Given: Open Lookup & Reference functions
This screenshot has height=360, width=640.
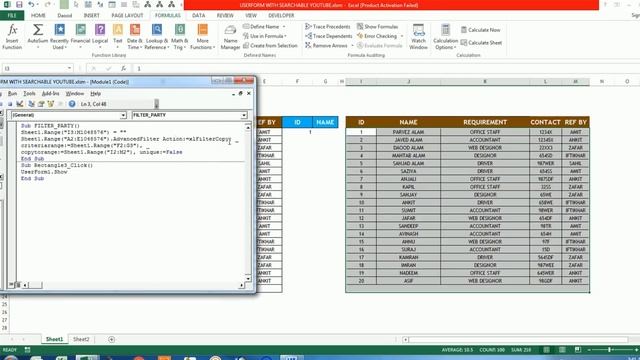Looking at the screenshot, I should pyautogui.click(x=157, y=37).
